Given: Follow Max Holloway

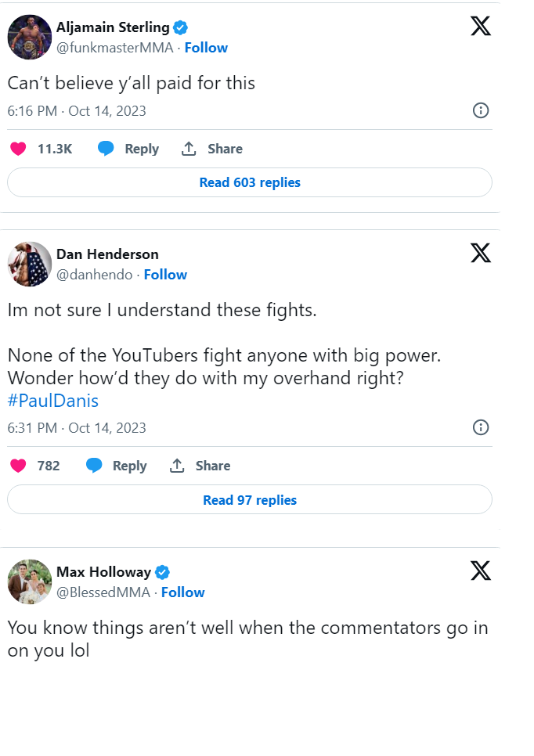Looking at the screenshot, I should 183,592.
